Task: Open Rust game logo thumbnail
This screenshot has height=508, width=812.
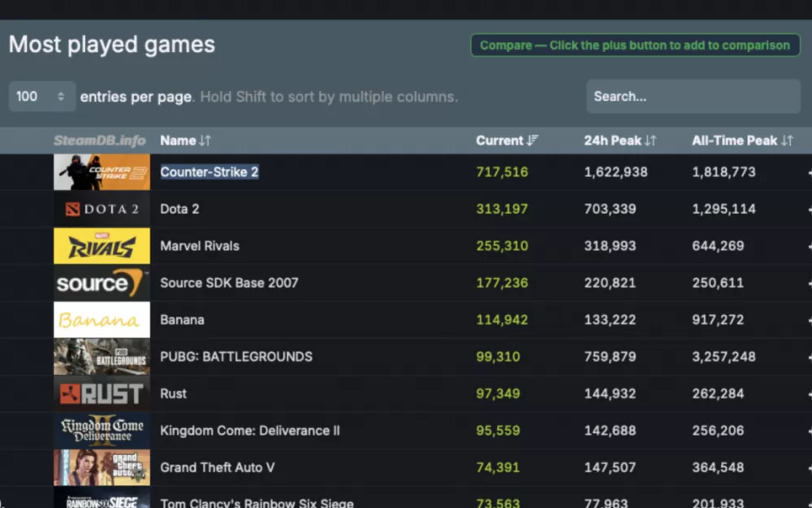Action: (x=102, y=394)
